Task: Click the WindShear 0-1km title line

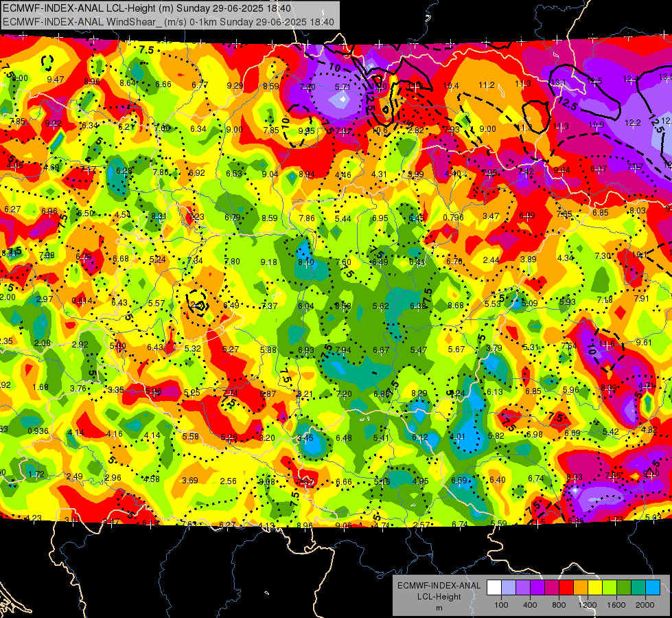Action: point(168,22)
